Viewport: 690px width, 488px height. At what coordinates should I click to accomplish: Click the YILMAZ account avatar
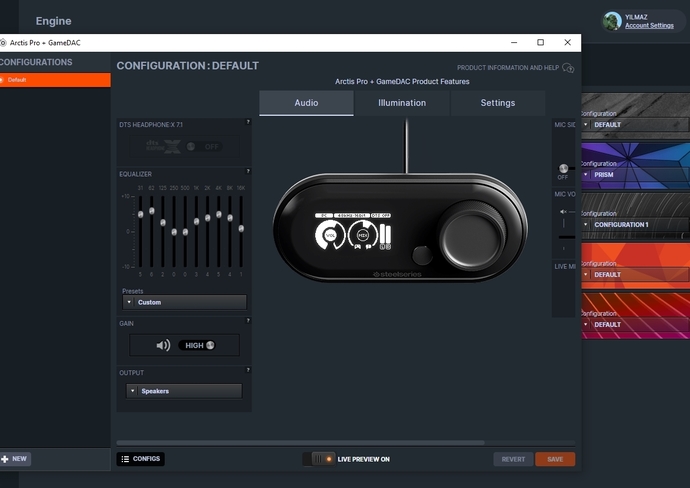pyautogui.click(x=612, y=21)
